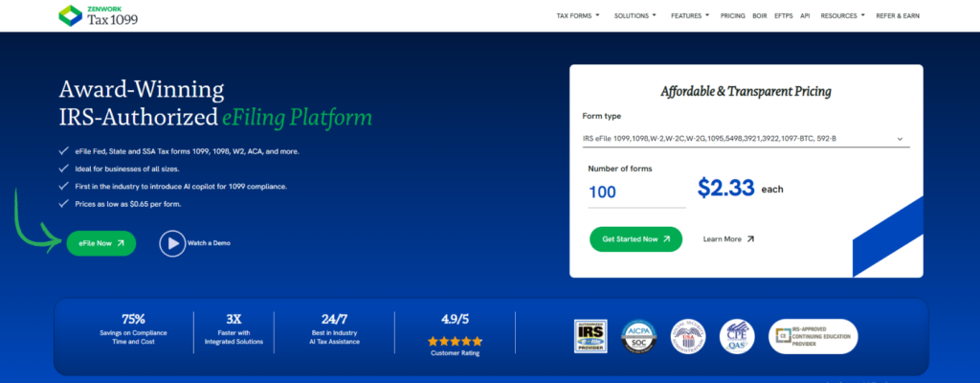
Task: Click the Watch a Demo label
Action: click(x=209, y=243)
